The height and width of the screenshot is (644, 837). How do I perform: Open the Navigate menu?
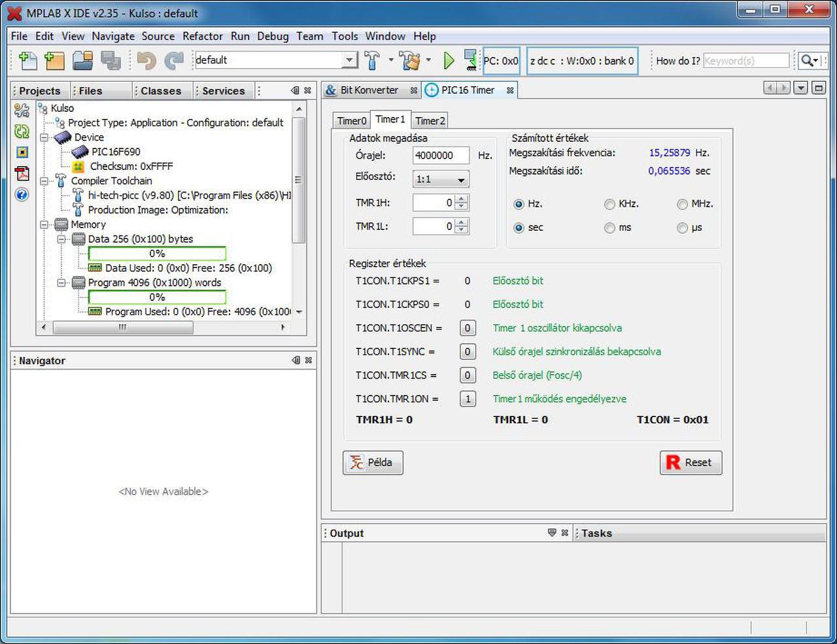pos(113,36)
